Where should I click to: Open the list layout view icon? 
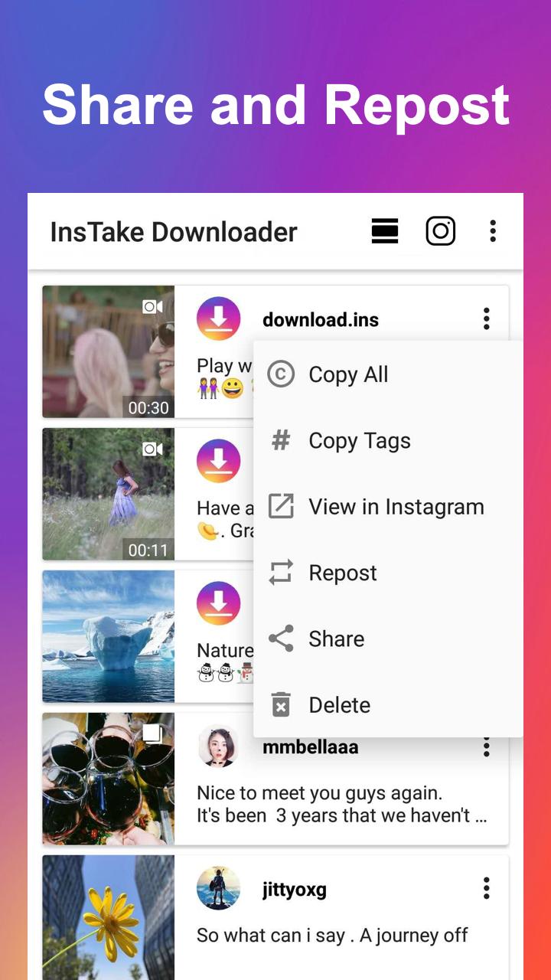pyautogui.click(x=385, y=231)
